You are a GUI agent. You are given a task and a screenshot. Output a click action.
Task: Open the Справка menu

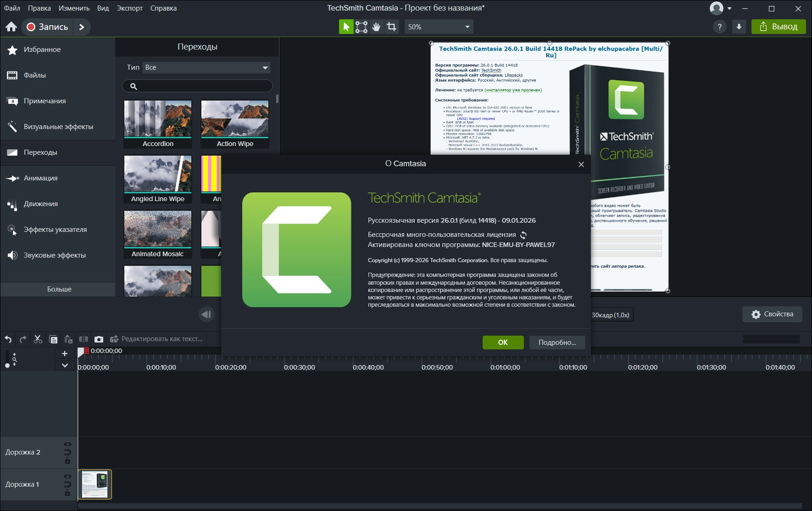click(163, 8)
